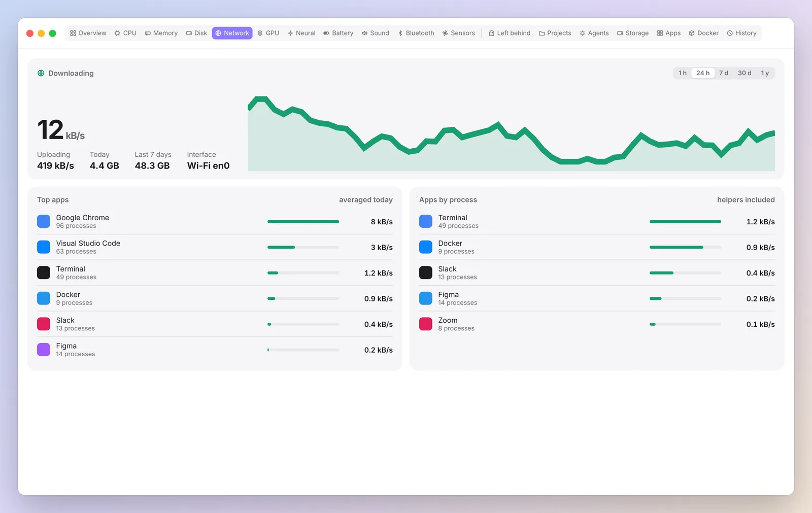The image size is (812, 513).
Task: Switch to the CPU tab
Action: coord(125,33)
